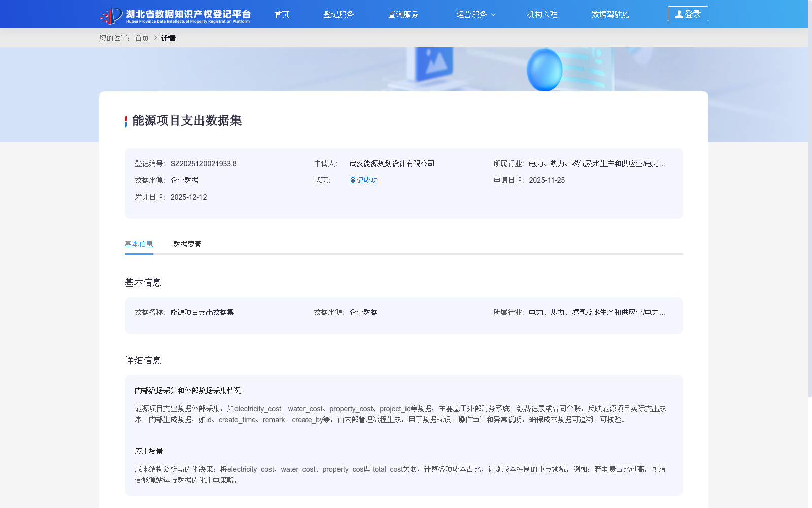Click applicant 武汉能源规划设计有限公司
812x508 pixels.
tap(392, 164)
